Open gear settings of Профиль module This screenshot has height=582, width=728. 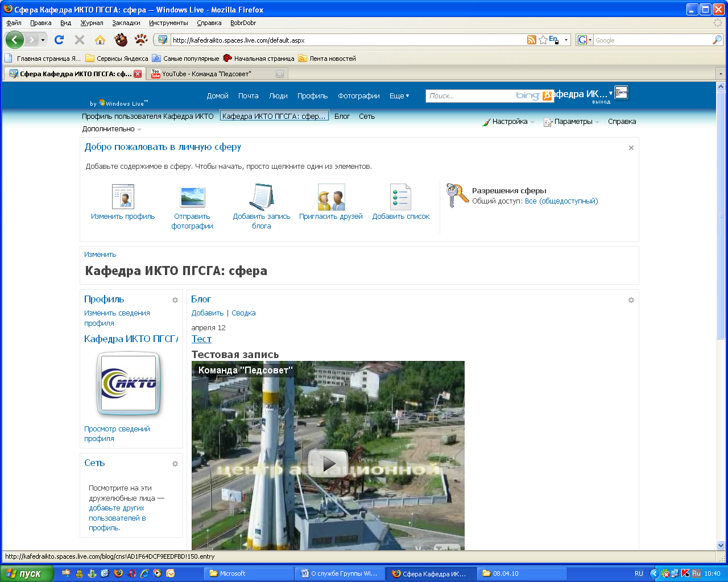click(x=175, y=300)
